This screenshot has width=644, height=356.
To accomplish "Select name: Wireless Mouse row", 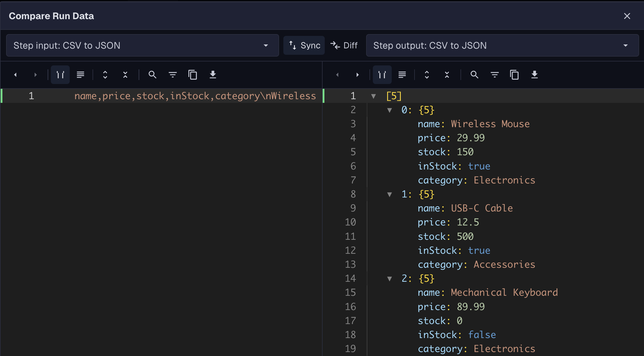I will click(473, 124).
